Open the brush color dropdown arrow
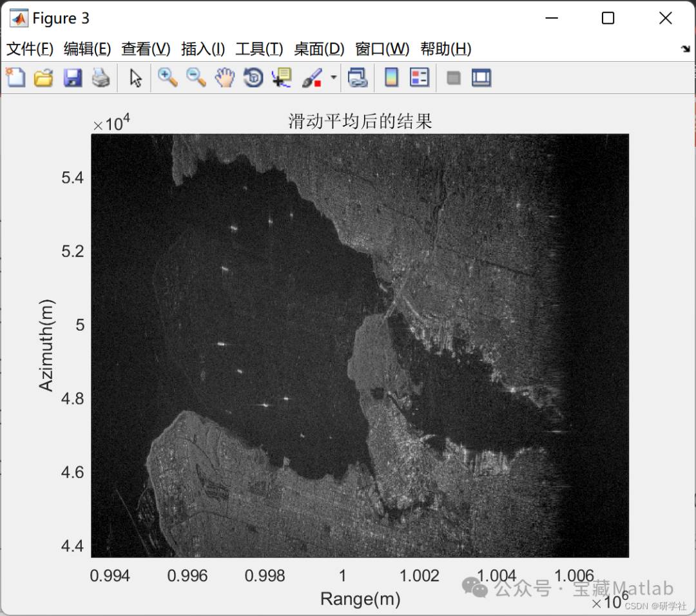 [x=333, y=77]
